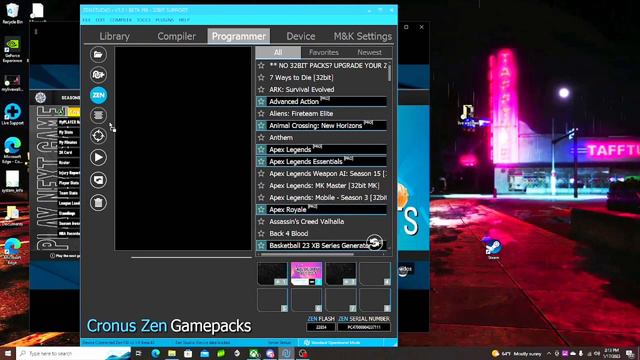Go to M&K Settings tab
640x360 pixels.
click(362, 36)
